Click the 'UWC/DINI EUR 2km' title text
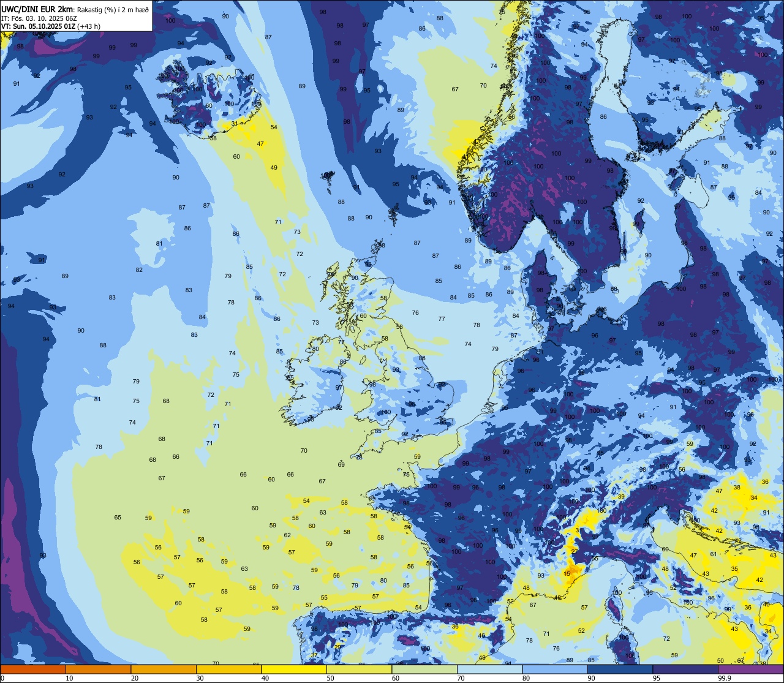Screen dimensions: 784x683 pos(38,9)
